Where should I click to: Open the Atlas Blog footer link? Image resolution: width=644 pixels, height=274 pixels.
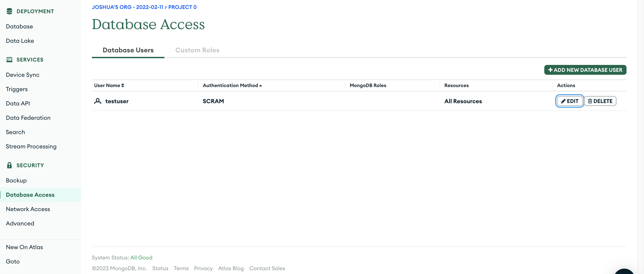point(231,268)
